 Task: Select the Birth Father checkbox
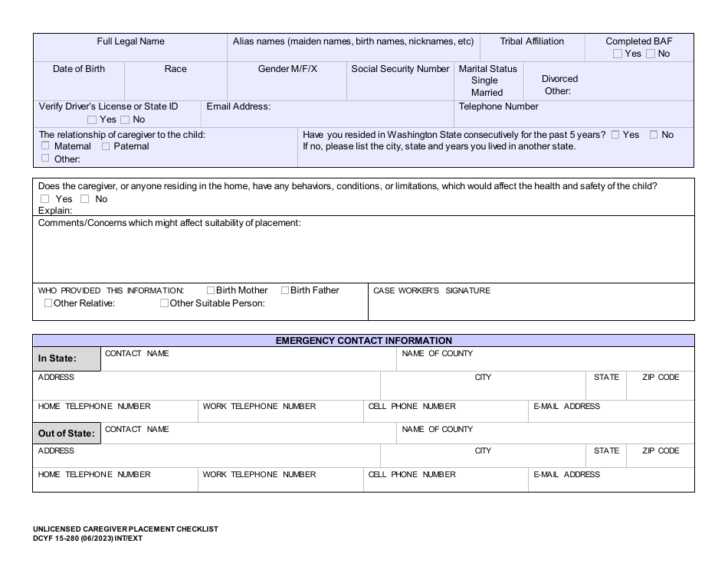pos(284,290)
